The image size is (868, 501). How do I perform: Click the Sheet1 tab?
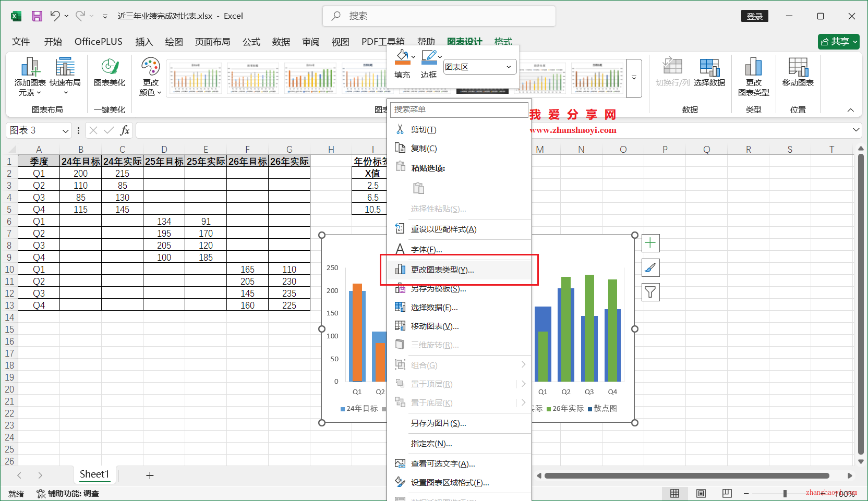(x=94, y=474)
